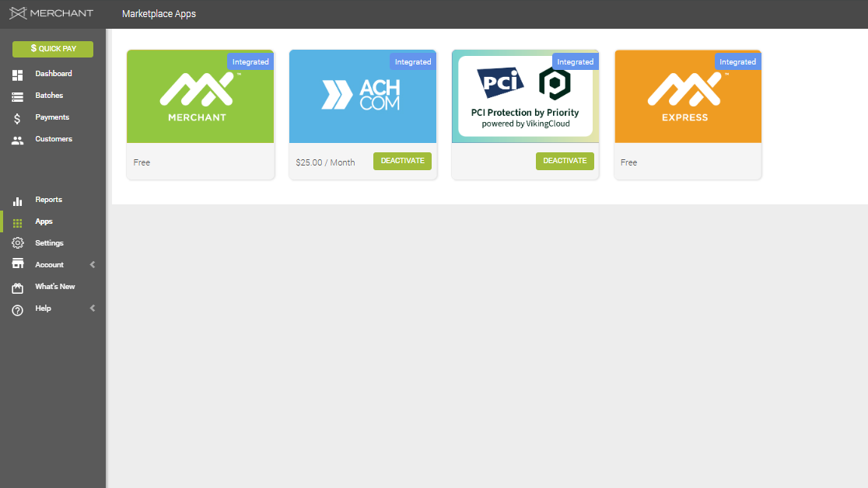The height and width of the screenshot is (488, 868).
Task: Click the Payments dollar sign icon
Action: (x=18, y=118)
